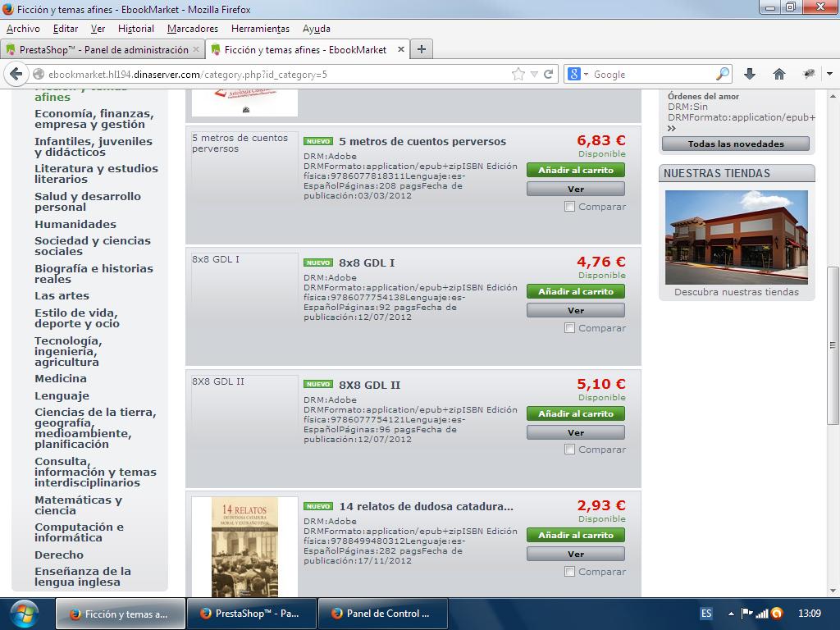Open Órdenes del amor novelty link

(703, 97)
